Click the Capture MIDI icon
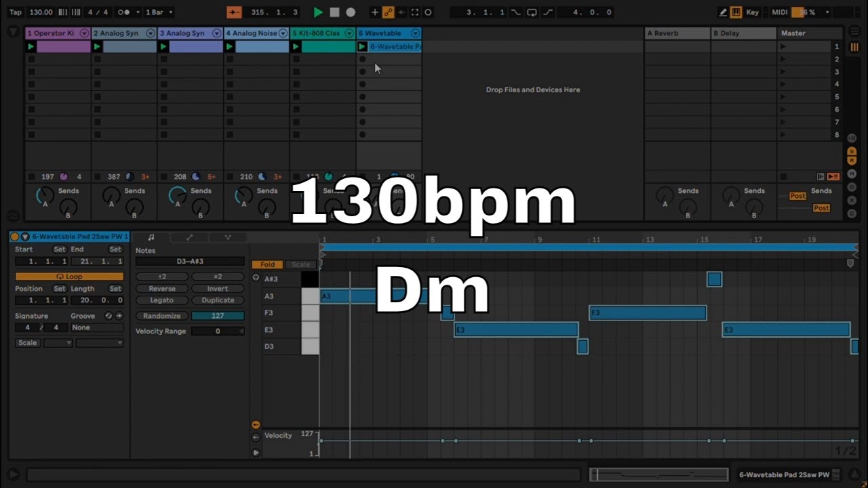This screenshot has height=488, width=868. 415,12
